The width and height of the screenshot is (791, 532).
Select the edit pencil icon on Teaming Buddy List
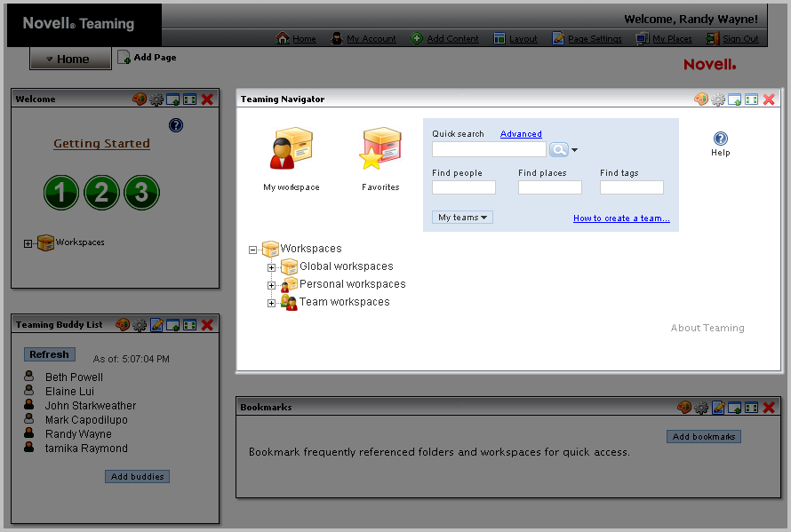pos(156,324)
